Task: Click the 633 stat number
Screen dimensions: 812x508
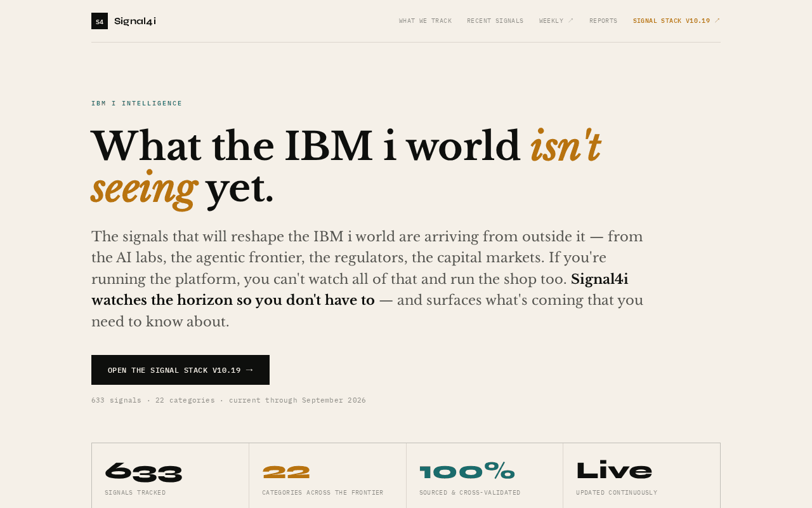Action: [143, 472]
